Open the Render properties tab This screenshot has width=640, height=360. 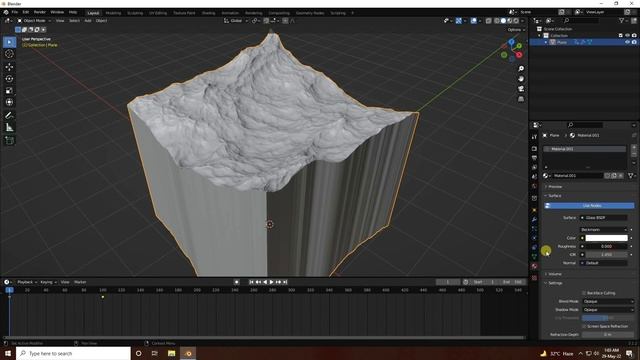click(x=534, y=149)
